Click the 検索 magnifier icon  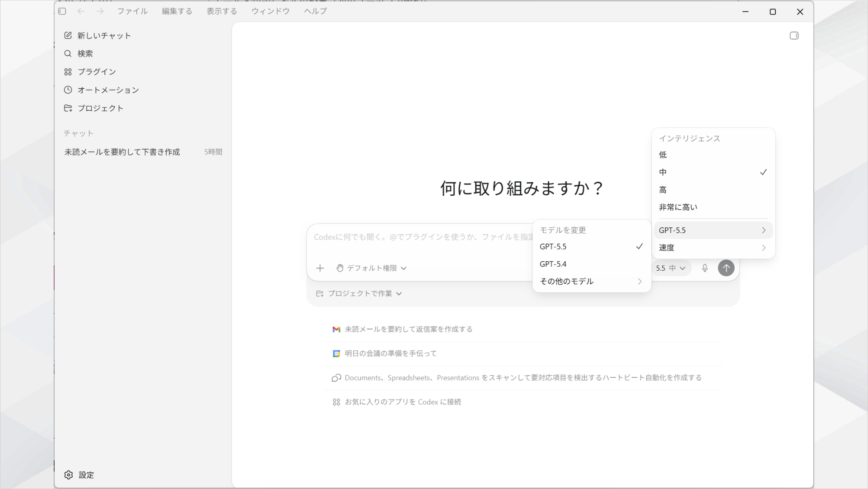68,53
